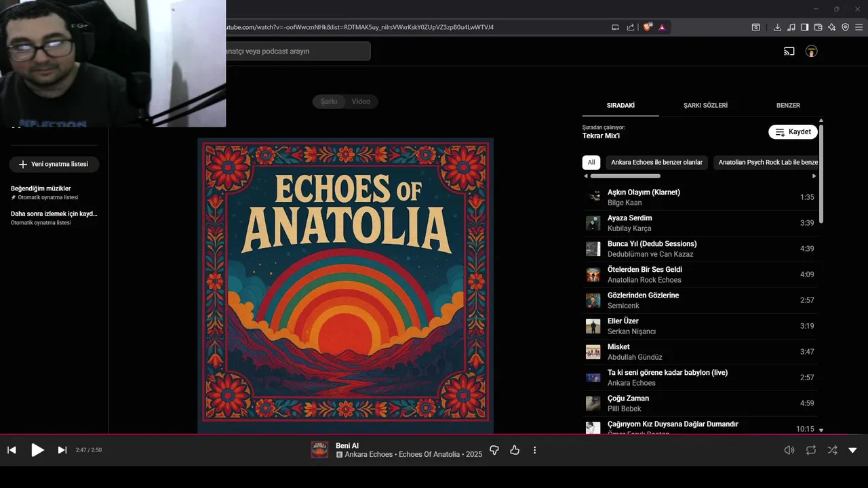Click the Ayaza Serdim song thumbnail
Image resolution: width=868 pixels, height=488 pixels.
(x=593, y=223)
